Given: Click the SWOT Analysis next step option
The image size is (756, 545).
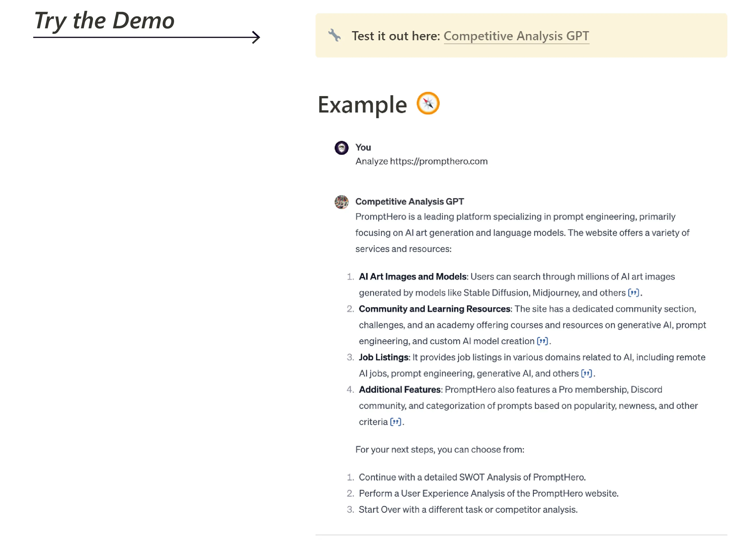Looking at the screenshot, I should pos(472,477).
